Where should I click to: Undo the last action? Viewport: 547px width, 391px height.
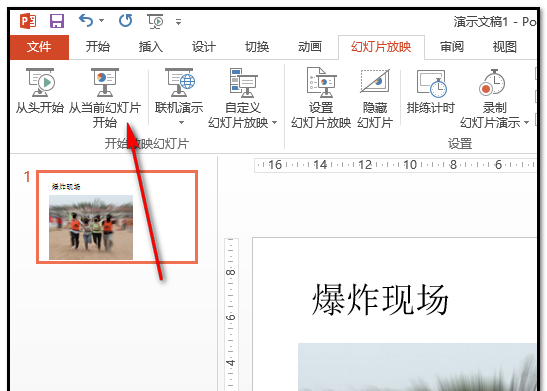(x=85, y=21)
